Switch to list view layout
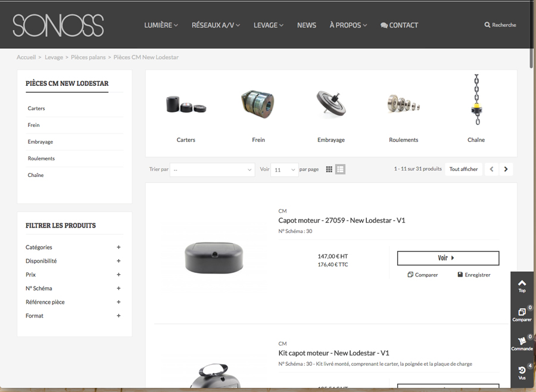The width and height of the screenshot is (536, 392). (x=340, y=169)
